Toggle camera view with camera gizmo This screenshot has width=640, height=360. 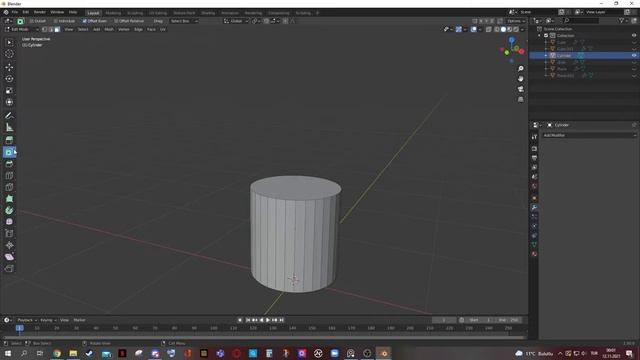(520, 89)
